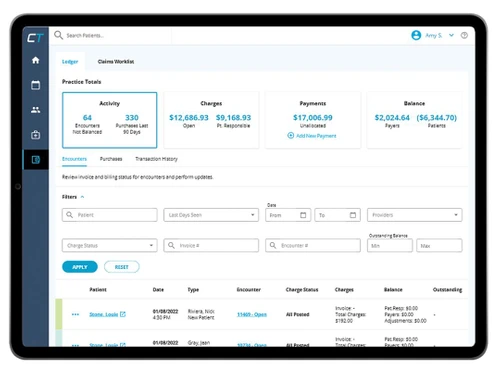This screenshot has width=500, height=375.
Task: Select the Purchases sub-tab
Action: [111, 159]
